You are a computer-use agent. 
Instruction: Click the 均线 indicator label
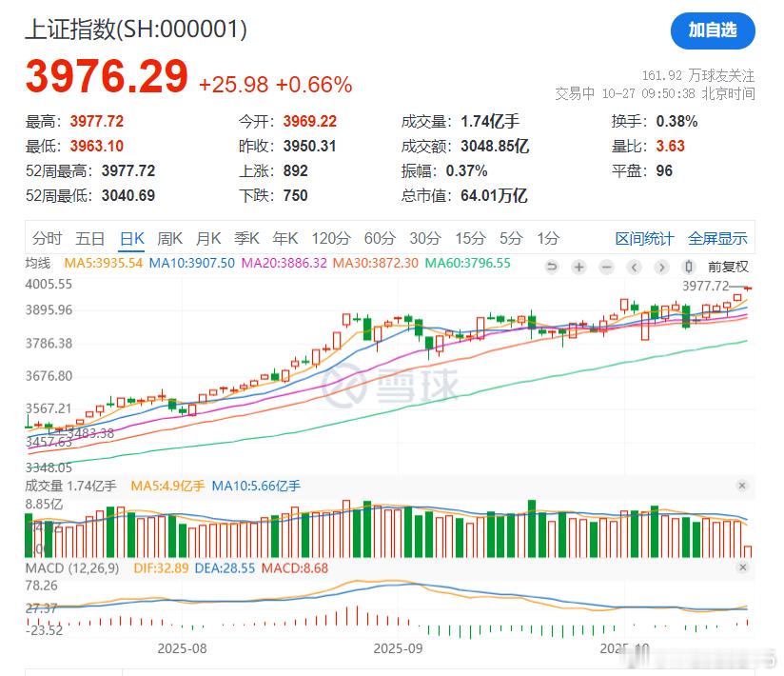click(38, 263)
